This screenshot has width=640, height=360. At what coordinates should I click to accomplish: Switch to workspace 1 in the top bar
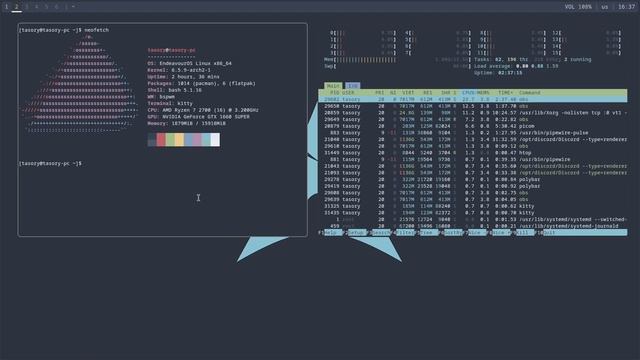click(x=7, y=7)
